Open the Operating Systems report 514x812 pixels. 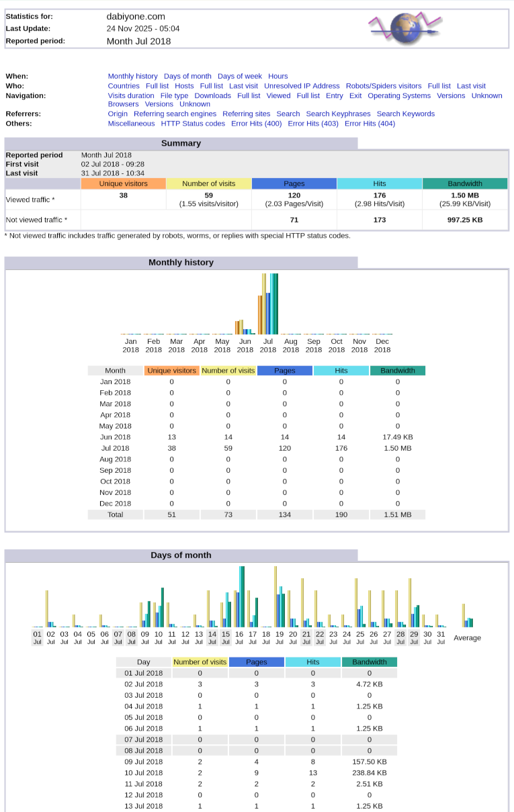point(399,95)
